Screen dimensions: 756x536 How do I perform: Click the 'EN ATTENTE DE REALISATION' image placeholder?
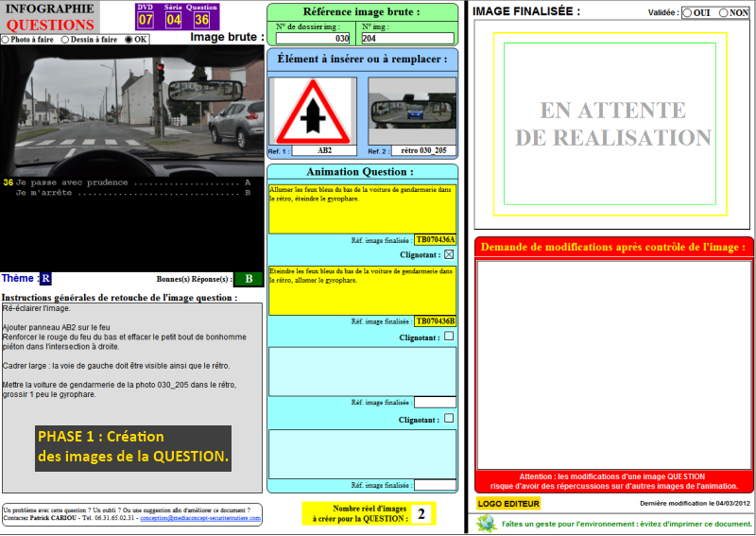pyautogui.click(x=612, y=125)
